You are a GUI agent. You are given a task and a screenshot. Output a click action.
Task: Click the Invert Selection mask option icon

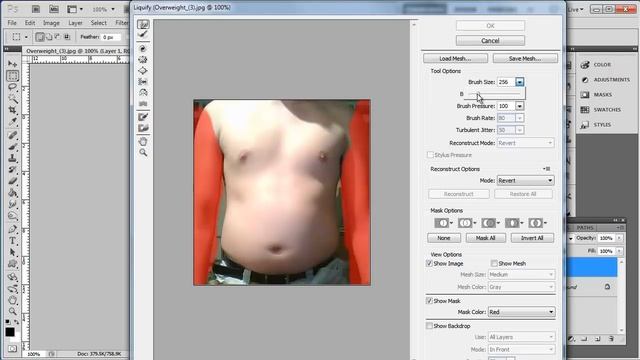point(537,223)
